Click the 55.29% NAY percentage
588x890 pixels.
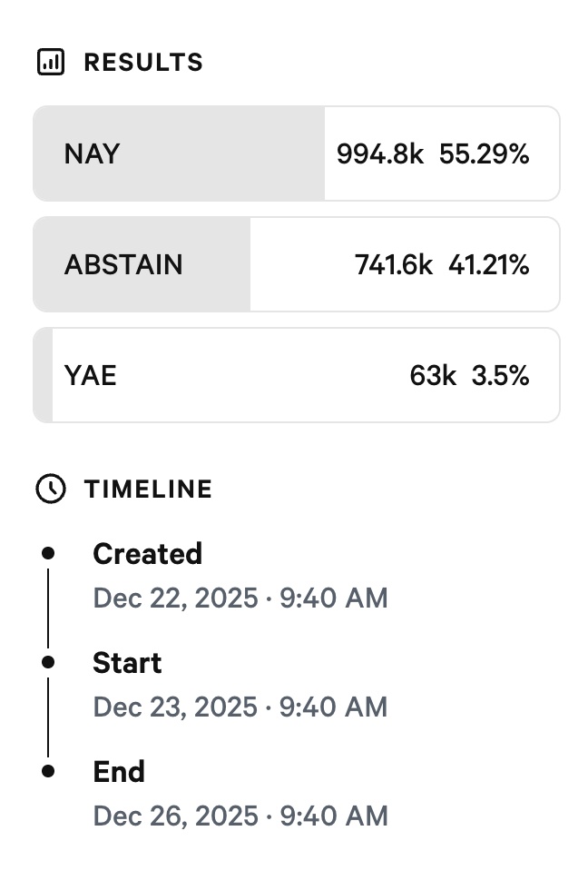(484, 153)
